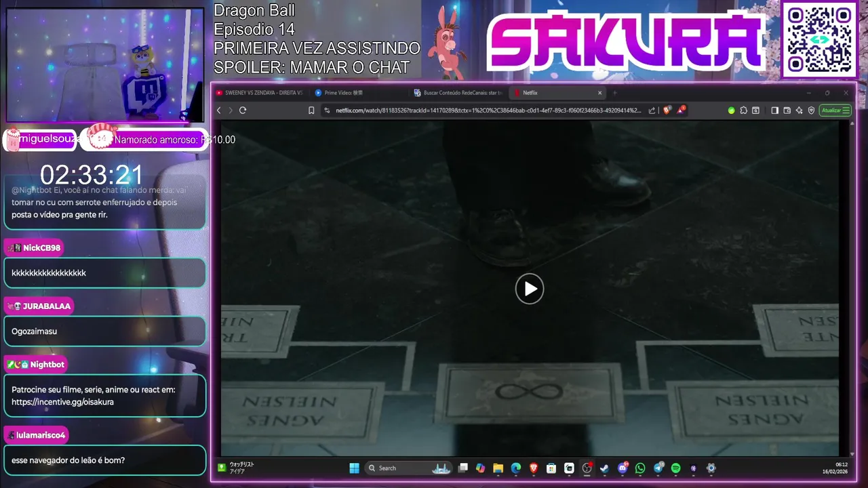Click the miguelsouza donor badge
The width and height of the screenshot is (868, 488).
[40, 140]
